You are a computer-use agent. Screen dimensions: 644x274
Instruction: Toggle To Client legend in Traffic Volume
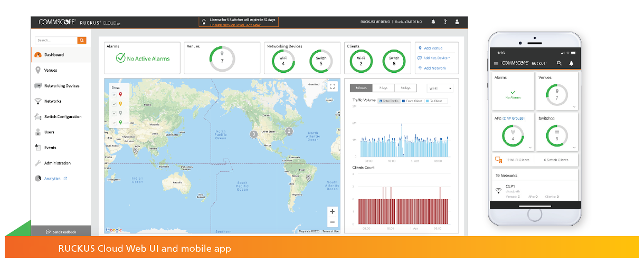[435, 101]
